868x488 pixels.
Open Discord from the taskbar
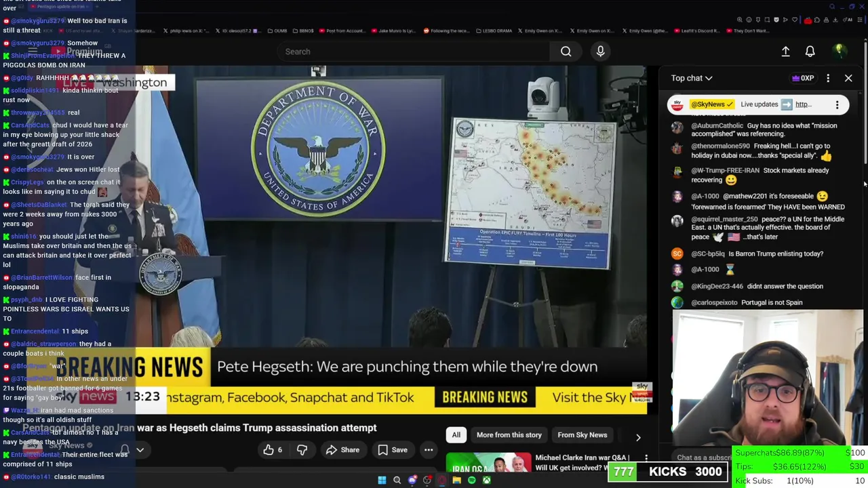tap(412, 481)
